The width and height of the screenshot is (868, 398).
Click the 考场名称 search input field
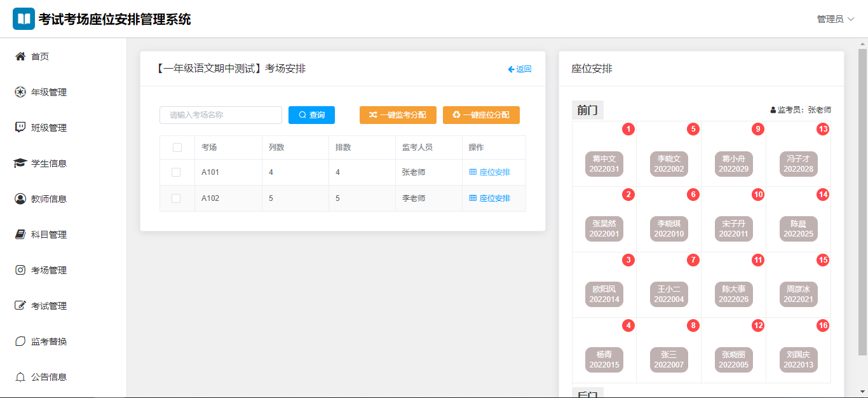220,115
